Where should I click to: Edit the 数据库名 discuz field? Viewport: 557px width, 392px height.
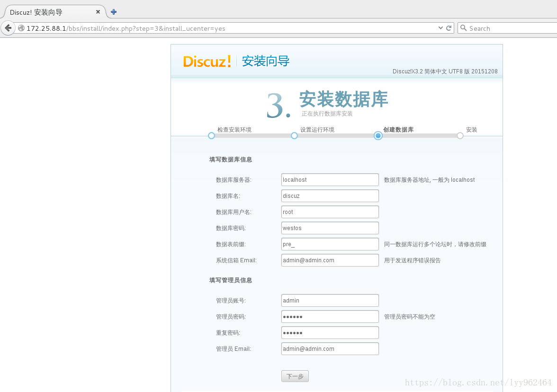(x=330, y=196)
